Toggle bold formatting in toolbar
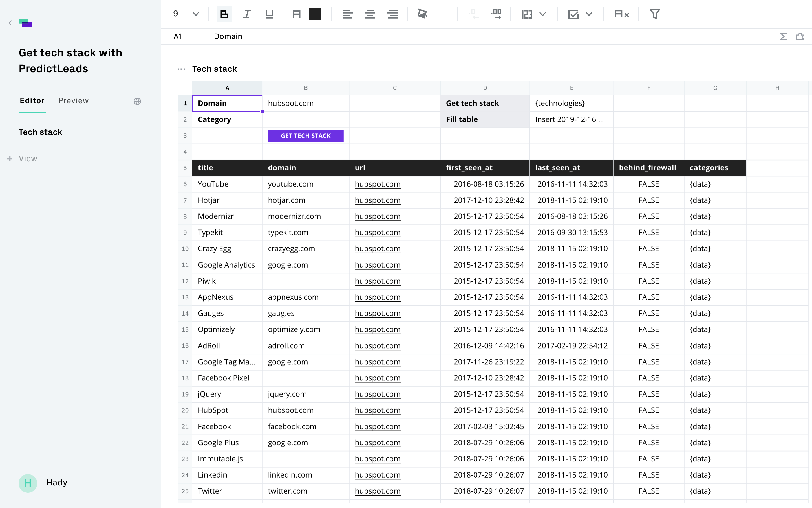812x508 pixels. click(x=224, y=14)
